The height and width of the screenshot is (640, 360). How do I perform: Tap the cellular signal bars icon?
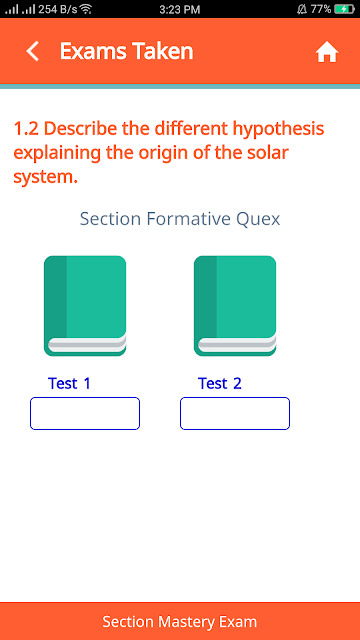[12, 9]
